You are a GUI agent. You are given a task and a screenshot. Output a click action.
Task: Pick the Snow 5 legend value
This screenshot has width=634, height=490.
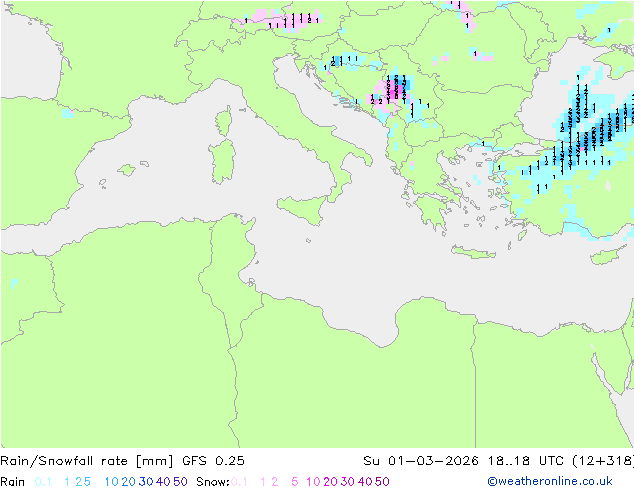[295, 482]
